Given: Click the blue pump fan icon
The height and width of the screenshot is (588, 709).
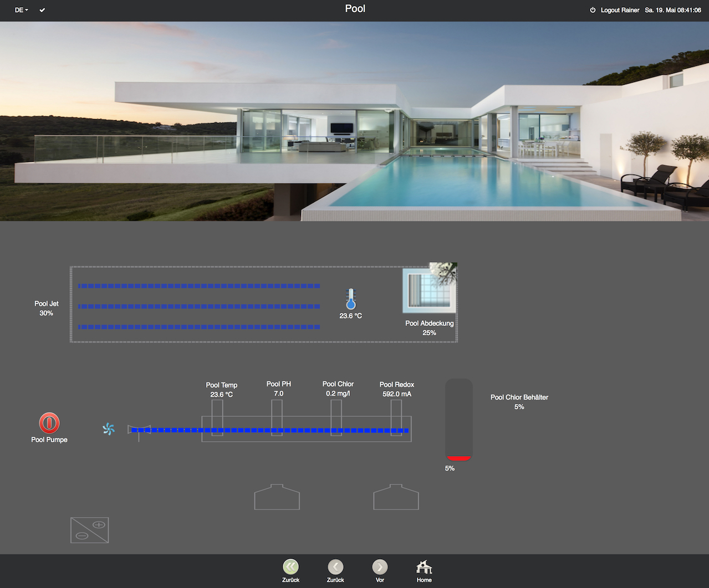Looking at the screenshot, I should pyautogui.click(x=109, y=429).
